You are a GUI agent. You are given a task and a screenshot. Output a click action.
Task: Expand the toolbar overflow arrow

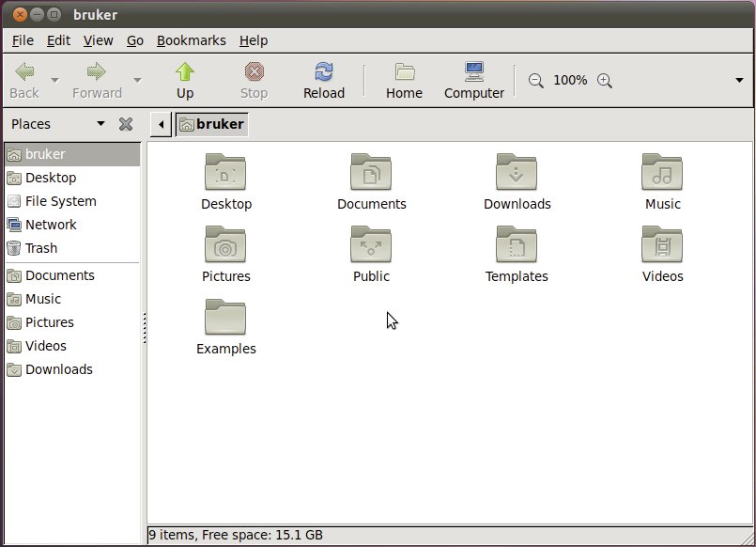click(739, 80)
